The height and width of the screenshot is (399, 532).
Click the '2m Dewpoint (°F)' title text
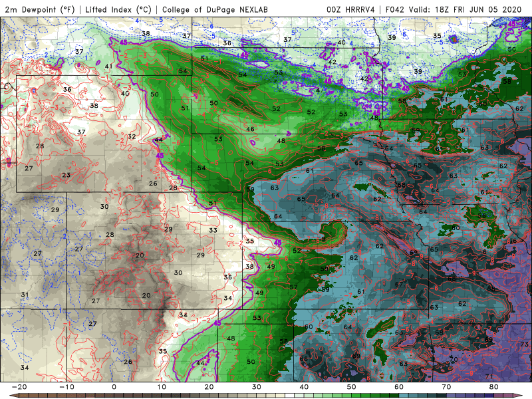click(39, 9)
